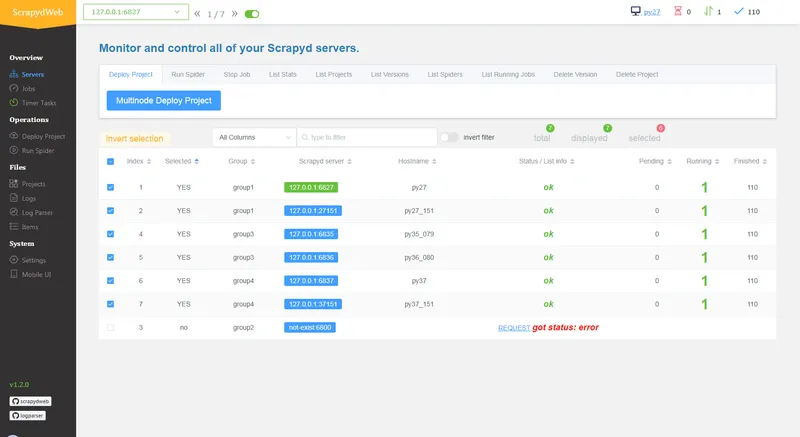Switch to the List Running Jobs tab
This screenshot has height=437, width=800.
point(508,74)
